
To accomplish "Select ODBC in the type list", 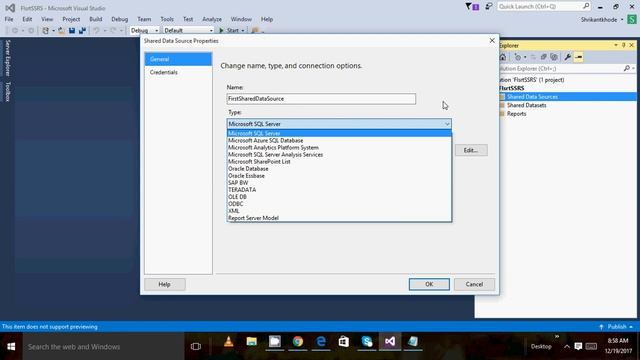I will pos(339,204).
